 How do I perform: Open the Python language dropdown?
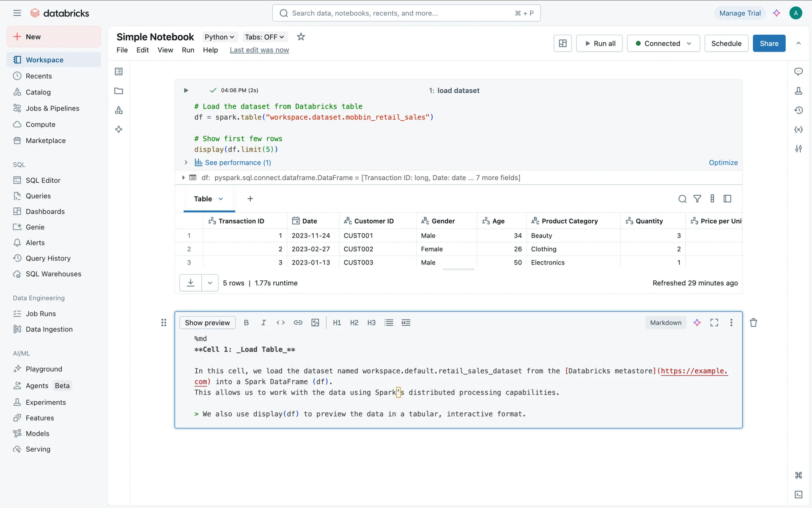click(x=219, y=37)
